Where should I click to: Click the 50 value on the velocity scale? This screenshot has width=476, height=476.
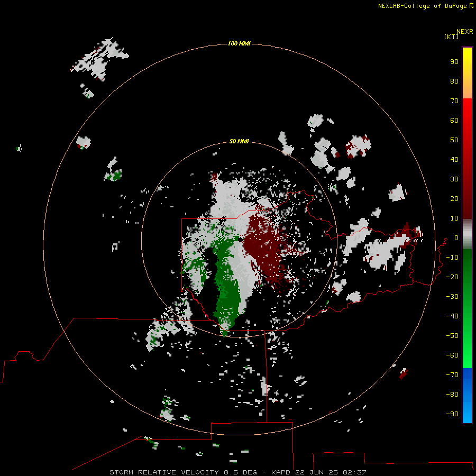[454, 140]
